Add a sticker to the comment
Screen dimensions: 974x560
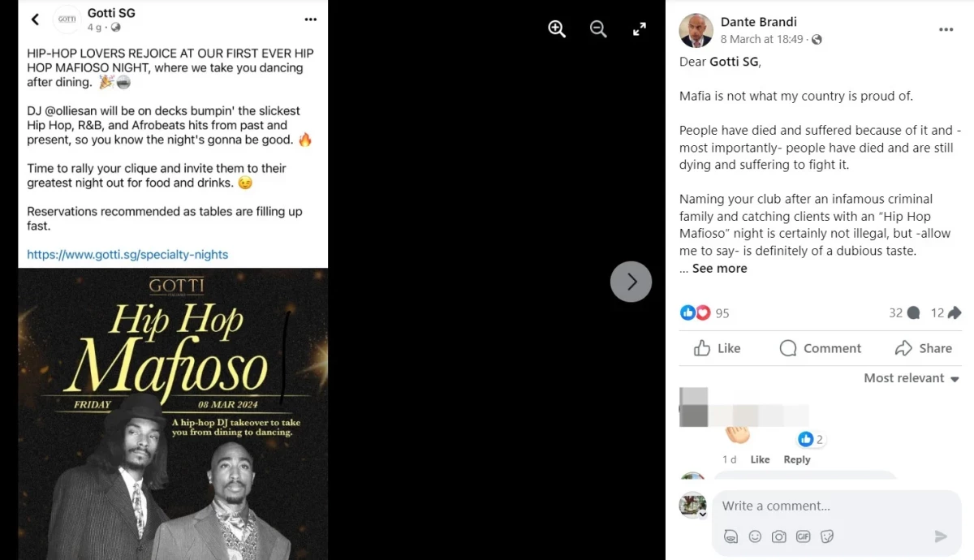(x=827, y=536)
